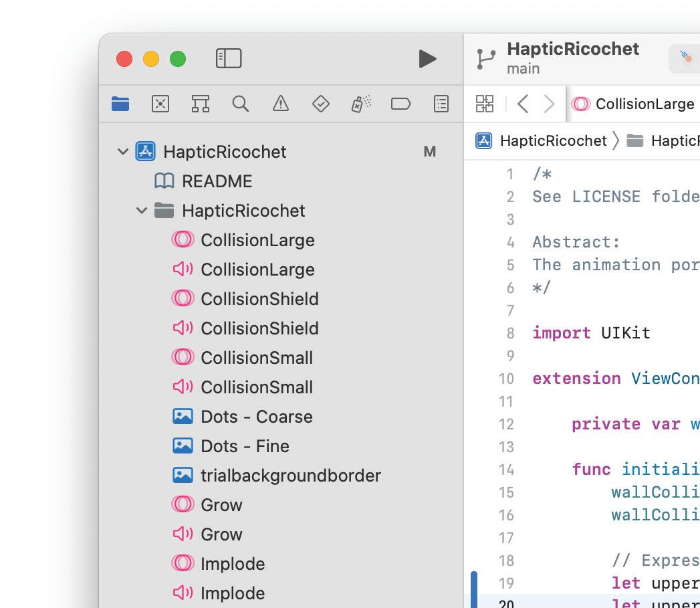Screen dimensions: 700x608
Task: Click the M source control status badge
Action: point(429,151)
